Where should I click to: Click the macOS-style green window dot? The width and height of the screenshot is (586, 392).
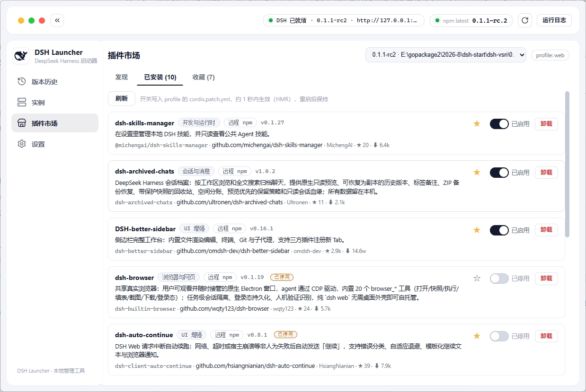[x=31, y=20]
